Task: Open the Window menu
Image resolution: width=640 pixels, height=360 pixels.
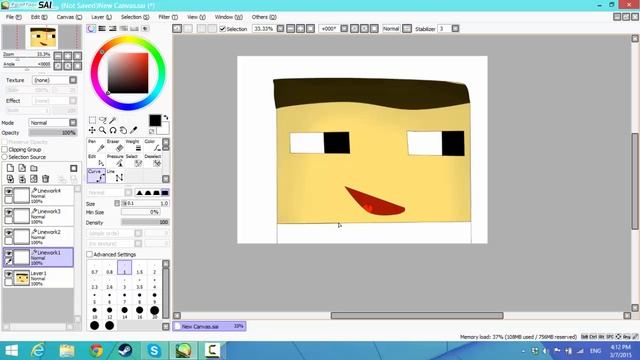Action: tap(229, 17)
